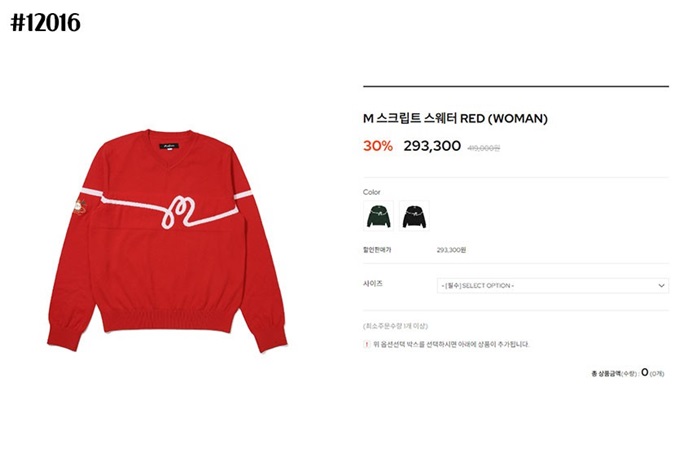Click the Color label
Screen dimensions: 700x470
coord(371,192)
